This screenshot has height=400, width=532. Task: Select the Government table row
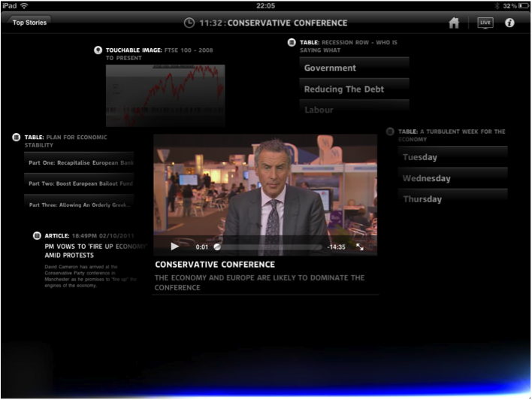coord(354,68)
